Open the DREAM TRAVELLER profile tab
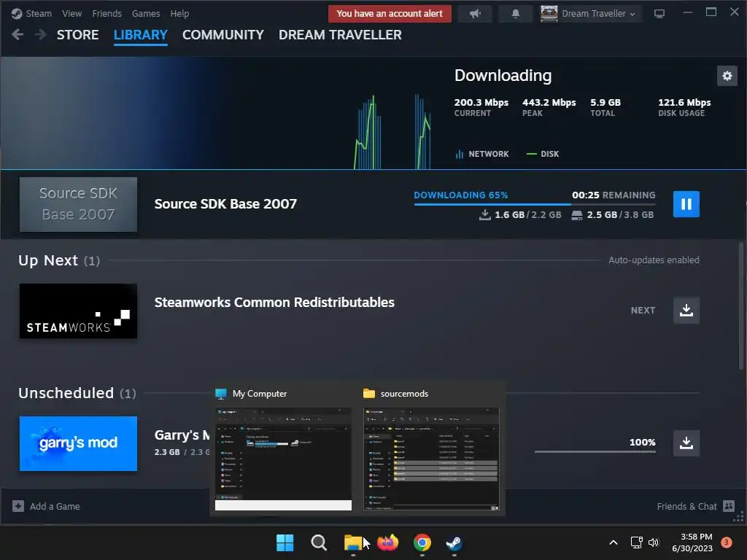The image size is (747, 560). pos(340,35)
